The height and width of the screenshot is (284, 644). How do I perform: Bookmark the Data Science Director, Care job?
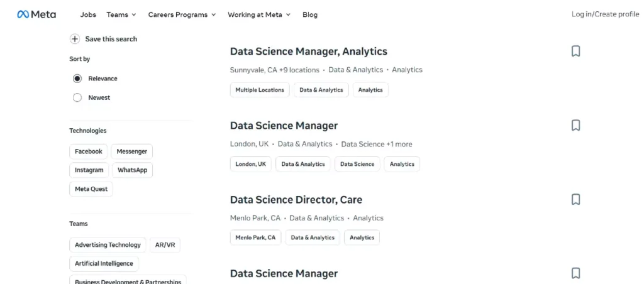(x=576, y=199)
